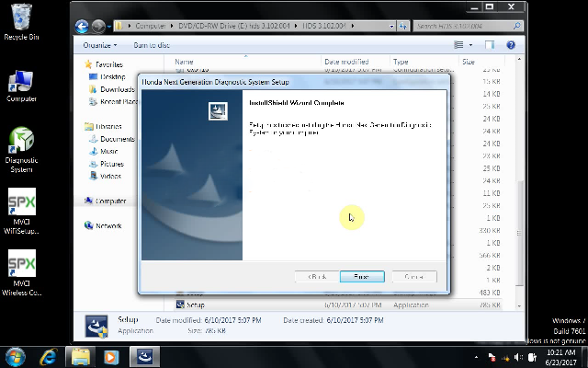Open the address bar history dropdown

click(x=391, y=27)
